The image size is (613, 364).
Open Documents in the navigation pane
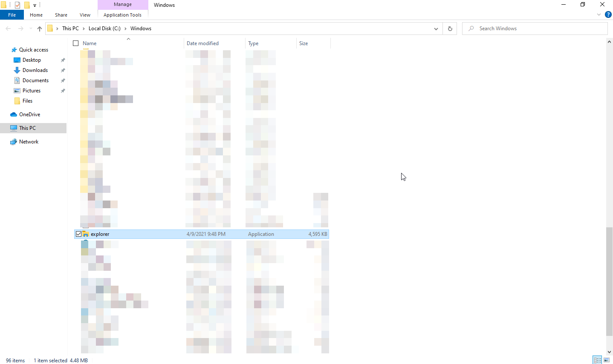tap(35, 80)
